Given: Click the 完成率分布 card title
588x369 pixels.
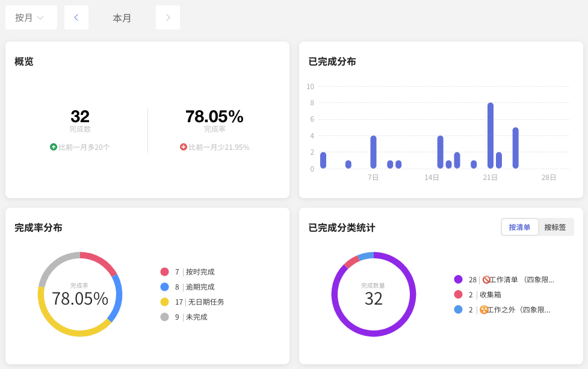Looking at the screenshot, I should pos(39,228).
